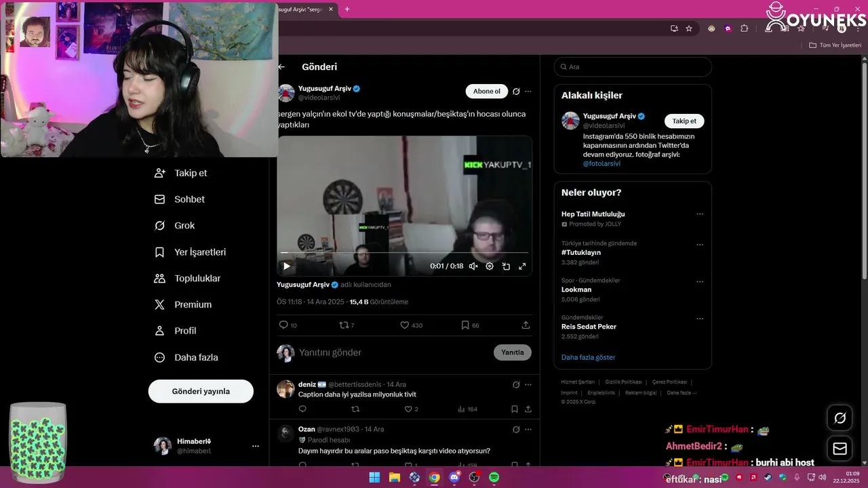Viewport: 868px width, 488px height.
Task: Open more options on deniz's reply
Action: (528, 384)
